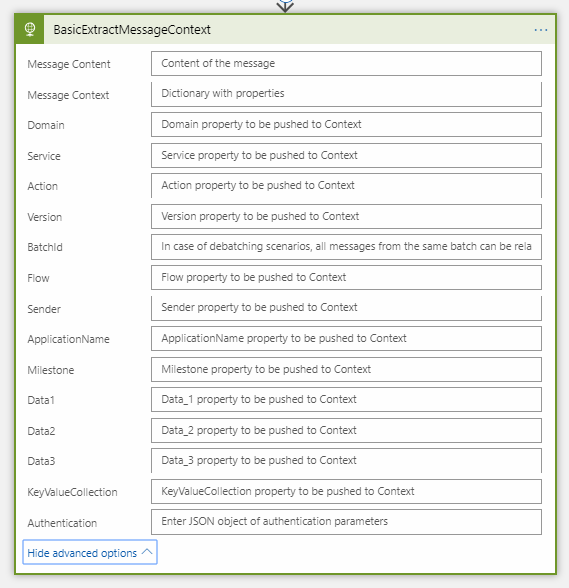Focus the Message Content input field
The width and height of the screenshot is (569, 588).
tap(346, 63)
